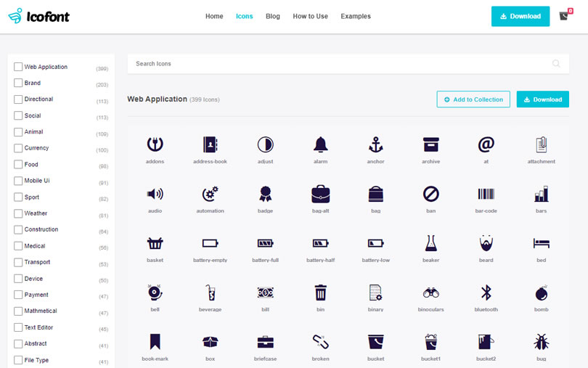588x368 pixels.
Task: Download the Web Application set
Action: click(x=542, y=99)
